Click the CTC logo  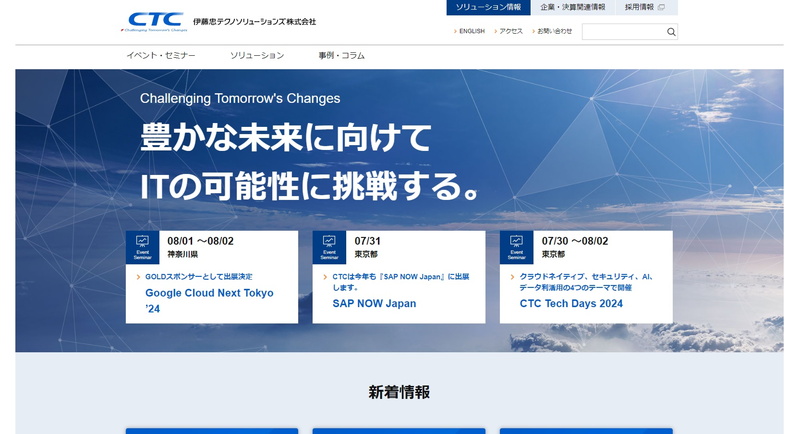point(155,22)
